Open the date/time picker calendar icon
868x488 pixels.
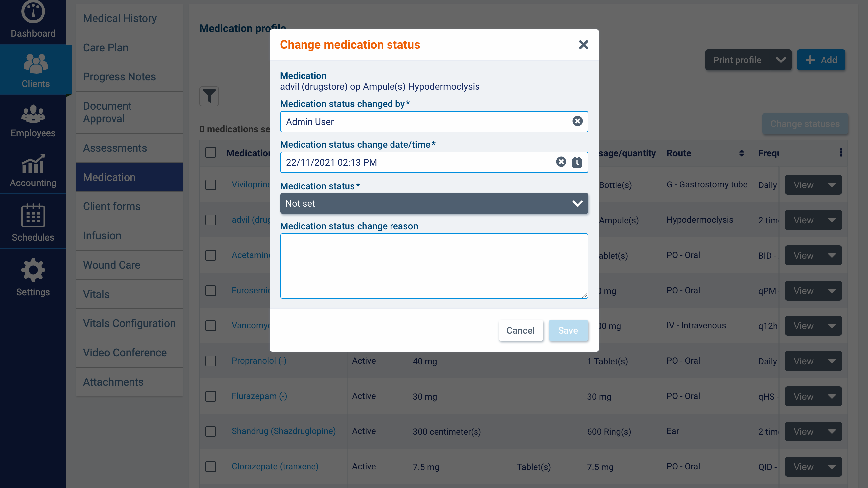577,162
